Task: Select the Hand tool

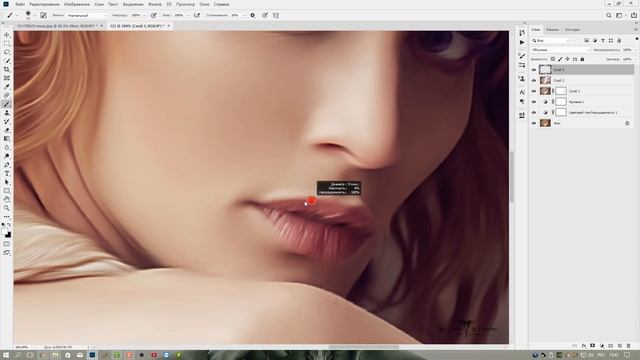Action: (x=7, y=200)
